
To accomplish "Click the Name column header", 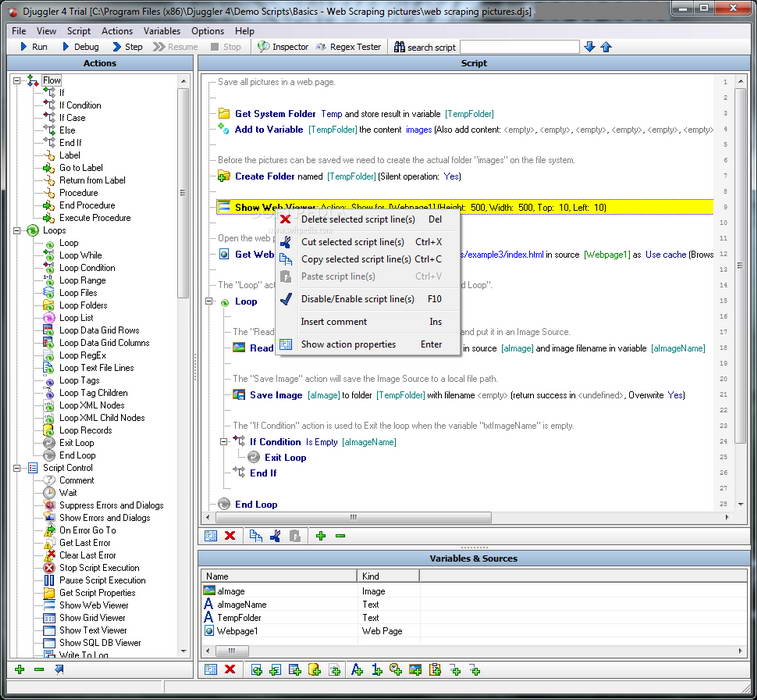I will click(x=279, y=576).
